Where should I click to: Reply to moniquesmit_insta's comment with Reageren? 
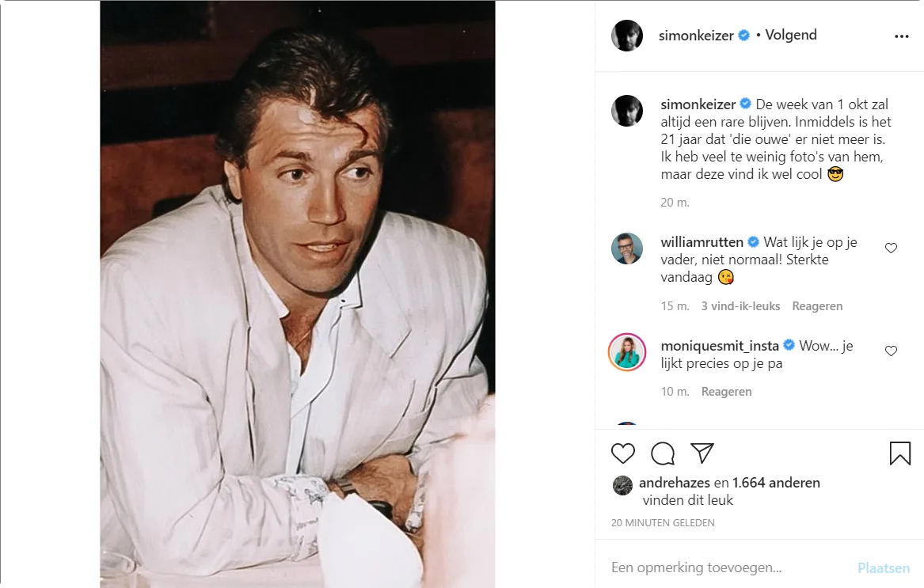(726, 392)
